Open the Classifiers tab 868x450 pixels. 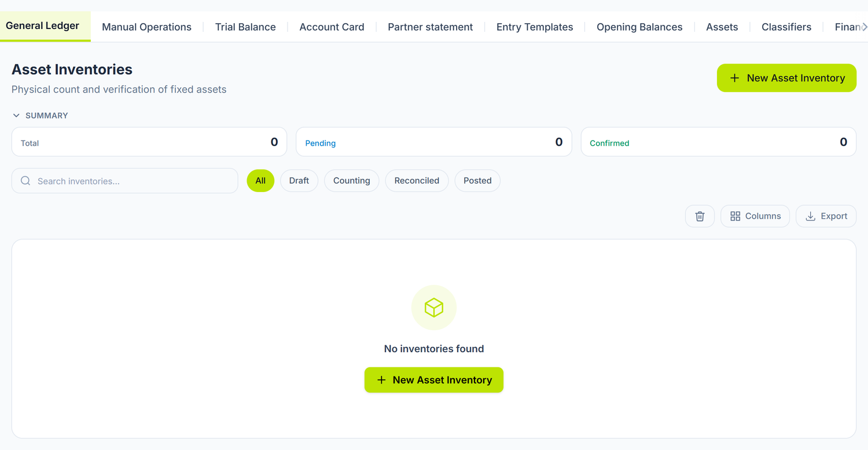(x=786, y=27)
